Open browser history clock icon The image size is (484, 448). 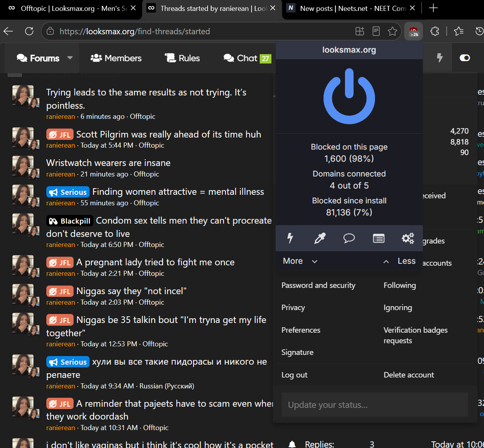click(479, 31)
